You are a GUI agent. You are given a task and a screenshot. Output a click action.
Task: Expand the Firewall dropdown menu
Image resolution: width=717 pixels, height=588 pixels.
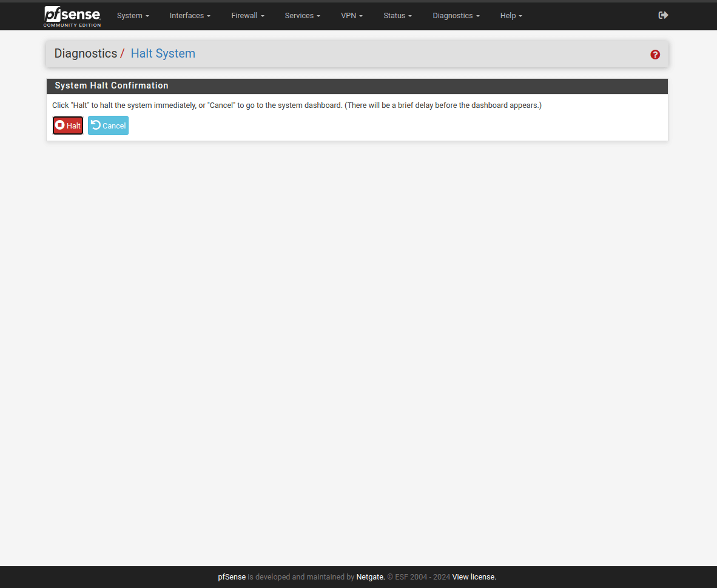pos(247,16)
